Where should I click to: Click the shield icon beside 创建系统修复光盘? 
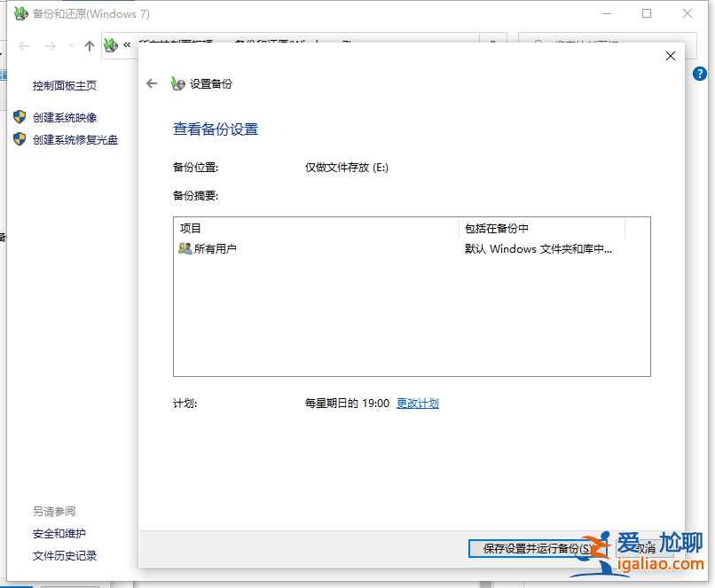coord(20,139)
